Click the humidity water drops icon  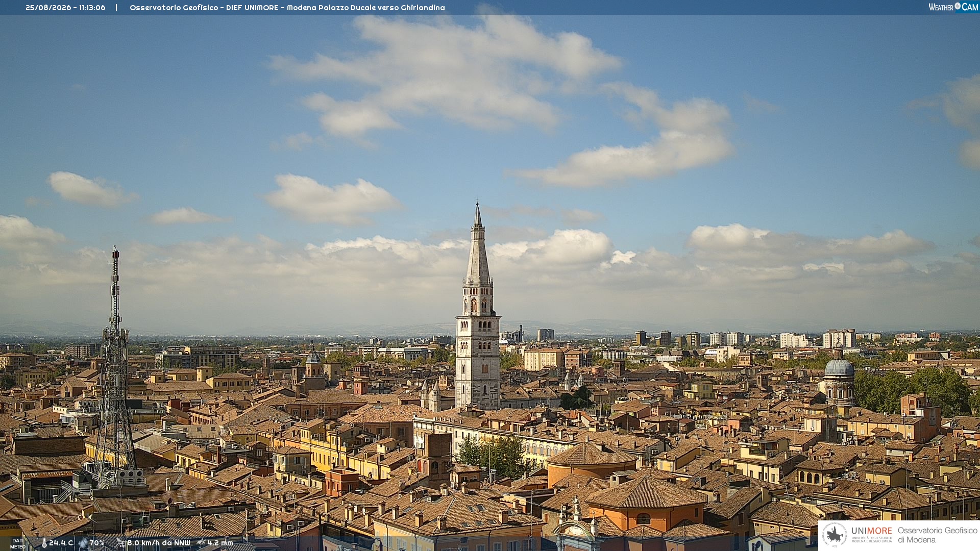tap(83, 543)
